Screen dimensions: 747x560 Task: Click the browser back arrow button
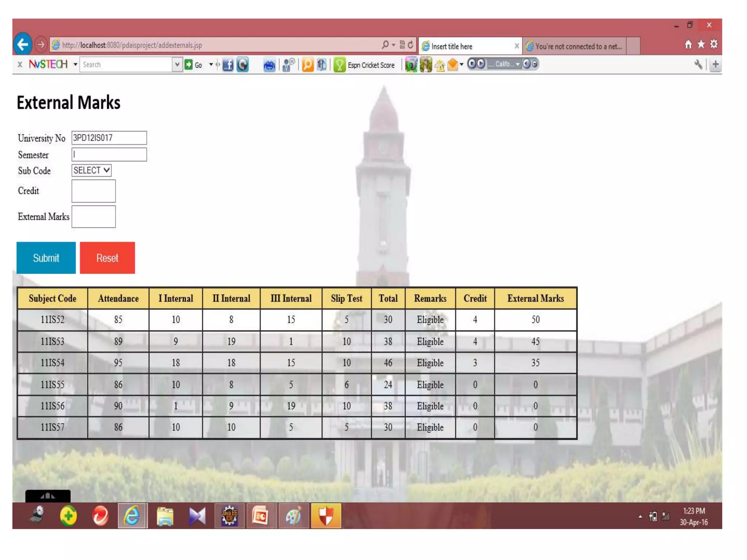coord(23,44)
